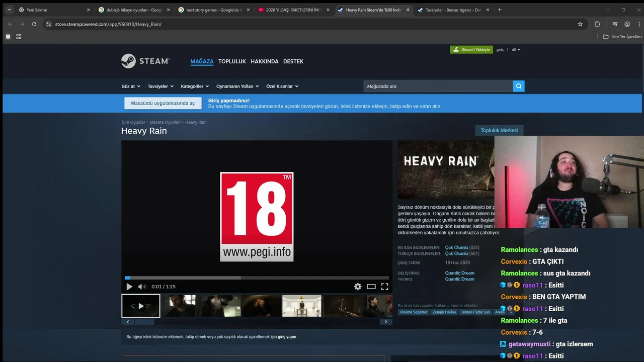The width and height of the screenshot is (644, 362).
Task: Open the Chrome profile avatar icon
Action: pyautogui.click(x=627, y=24)
